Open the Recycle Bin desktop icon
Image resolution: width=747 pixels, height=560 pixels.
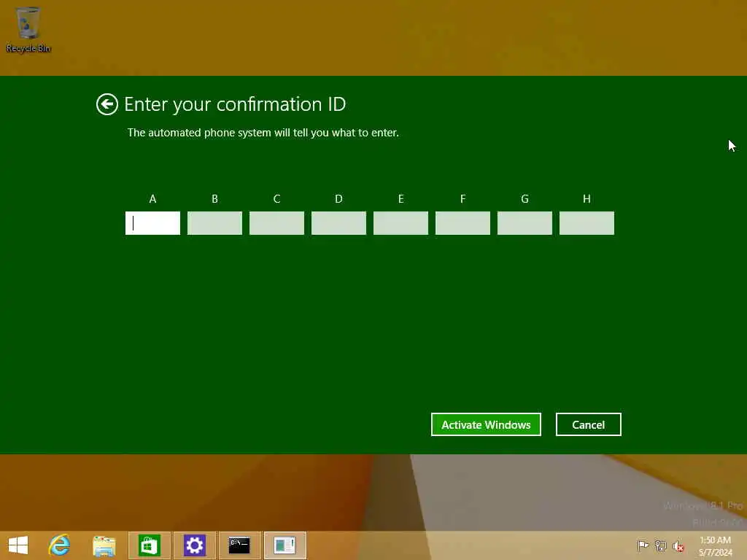pyautogui.click(x=28, y=29)
